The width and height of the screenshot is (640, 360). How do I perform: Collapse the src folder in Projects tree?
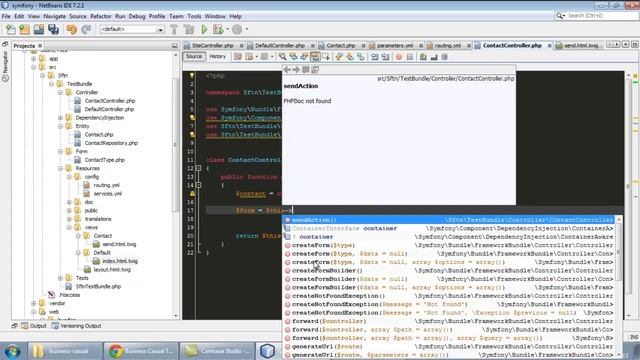tap(34, 67)
